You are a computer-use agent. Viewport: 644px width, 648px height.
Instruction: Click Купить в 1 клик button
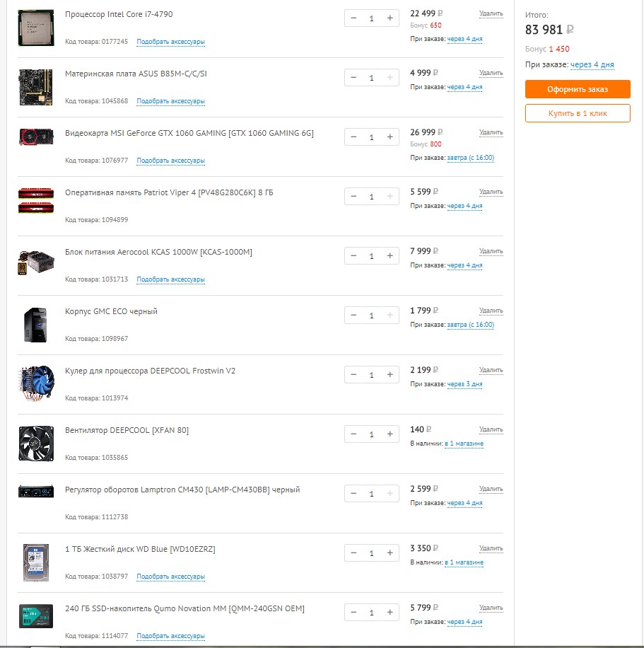(x=578, y=113)
